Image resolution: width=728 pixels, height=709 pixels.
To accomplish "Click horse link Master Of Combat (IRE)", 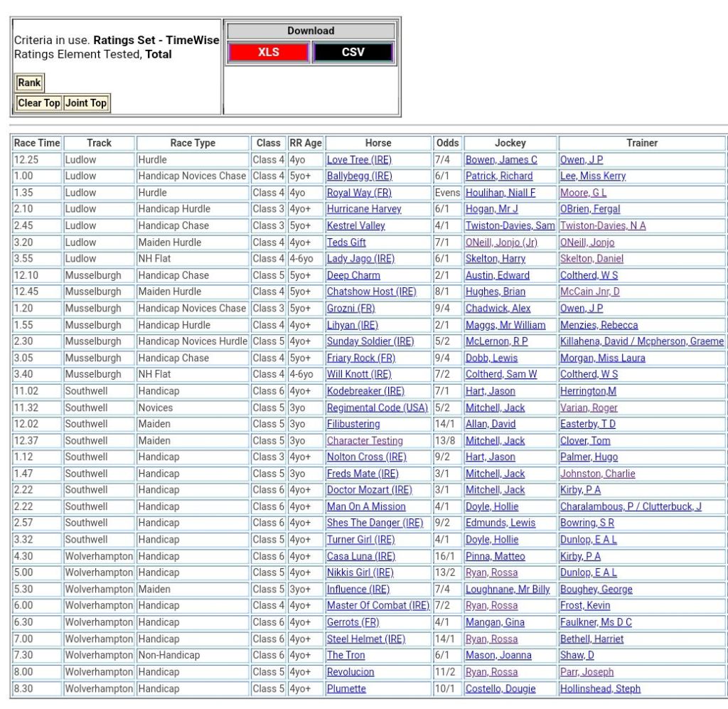I will [x=378, y=606].
